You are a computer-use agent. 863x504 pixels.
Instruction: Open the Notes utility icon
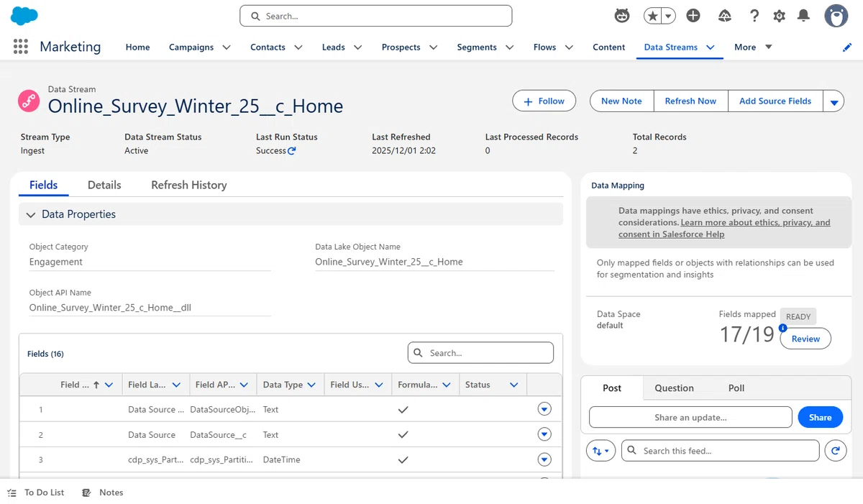87,492
